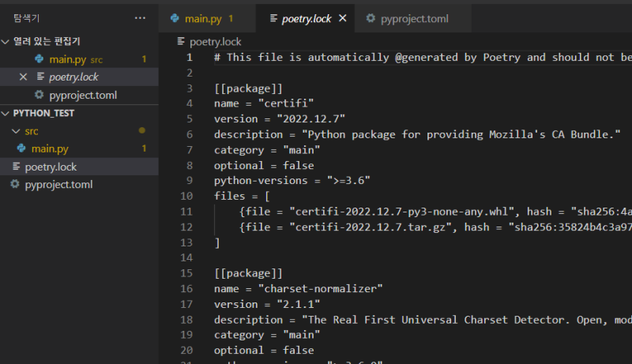Click the file icon in the poetry.lock breadcrumb
Viewport: 632px width, 364px height.
182,41
